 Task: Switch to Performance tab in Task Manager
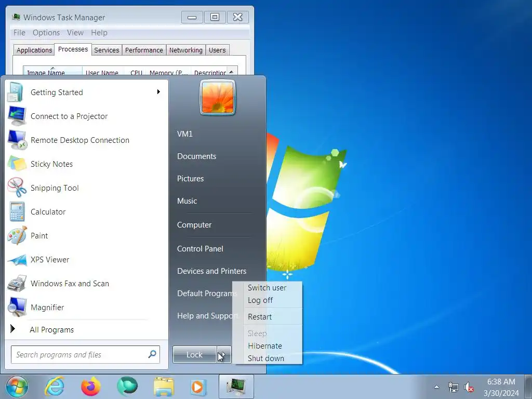(x=144, y=50)
